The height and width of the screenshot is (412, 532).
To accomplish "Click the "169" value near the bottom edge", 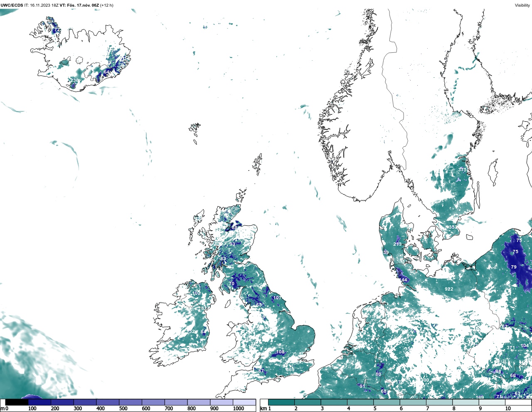I will coord(480,397).
